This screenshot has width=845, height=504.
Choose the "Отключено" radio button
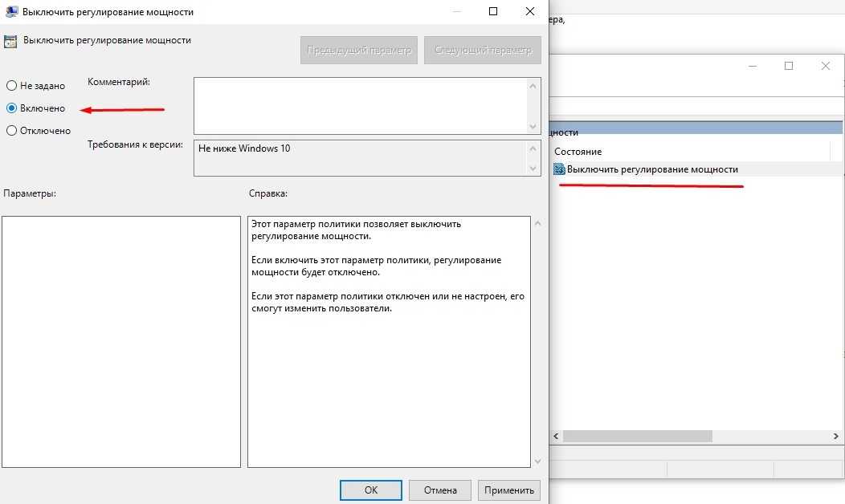tap(12, 131)
